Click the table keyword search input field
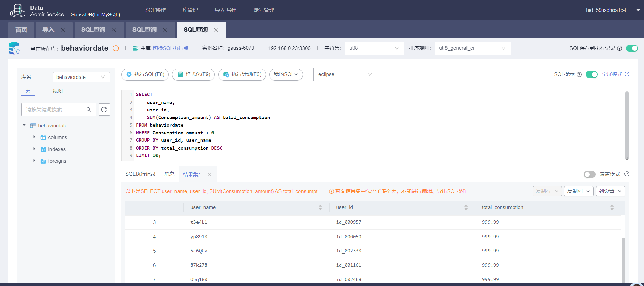This screenshot has height=286, width=644. 51,109
